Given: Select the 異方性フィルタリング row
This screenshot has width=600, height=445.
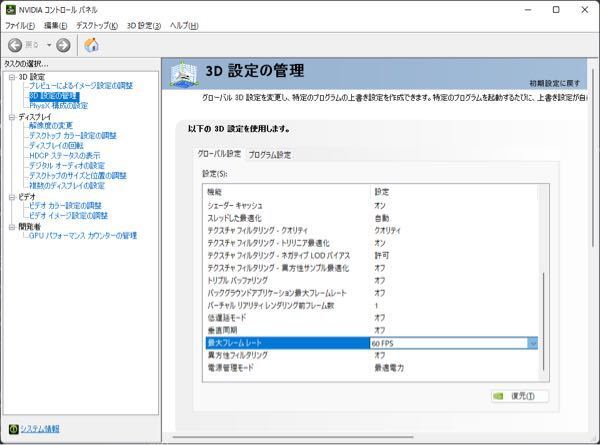Looking at the screenshot, I should pos(371,355).
